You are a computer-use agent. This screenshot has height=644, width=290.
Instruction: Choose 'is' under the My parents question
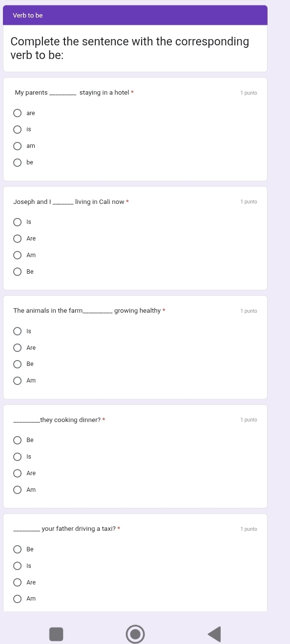18,129
